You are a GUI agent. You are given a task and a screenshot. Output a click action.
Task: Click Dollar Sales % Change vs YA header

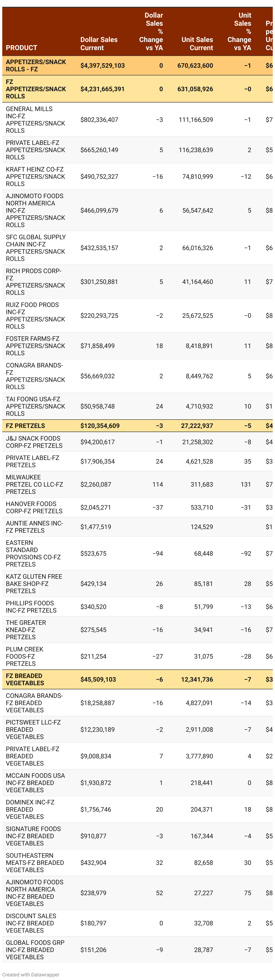[x=151, y=31]
